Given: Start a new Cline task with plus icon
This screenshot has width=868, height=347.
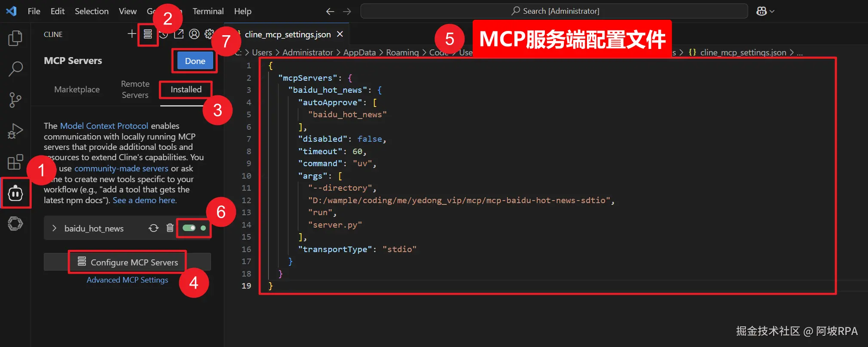Looking at the screenshot, I should pos(131,33).
